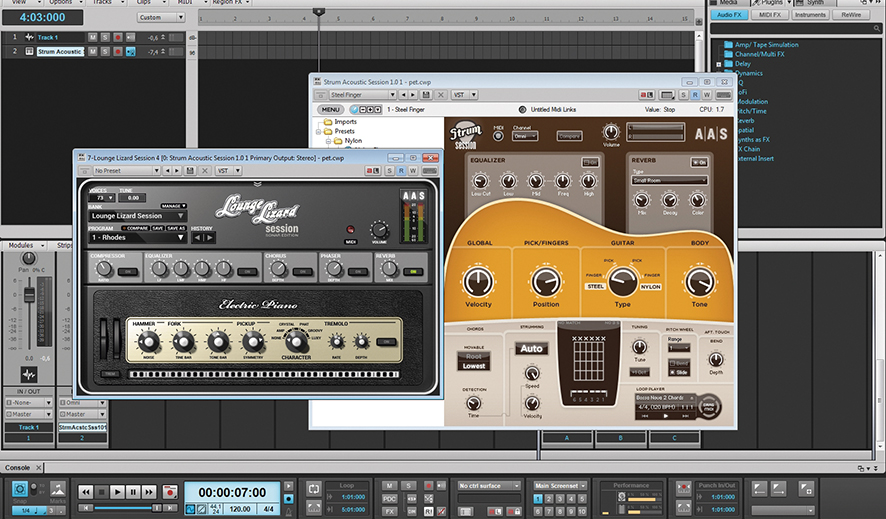Click SAVE AS button in Lounge Lizard
This screenshot has height=519, width=886.
(176, 228)
